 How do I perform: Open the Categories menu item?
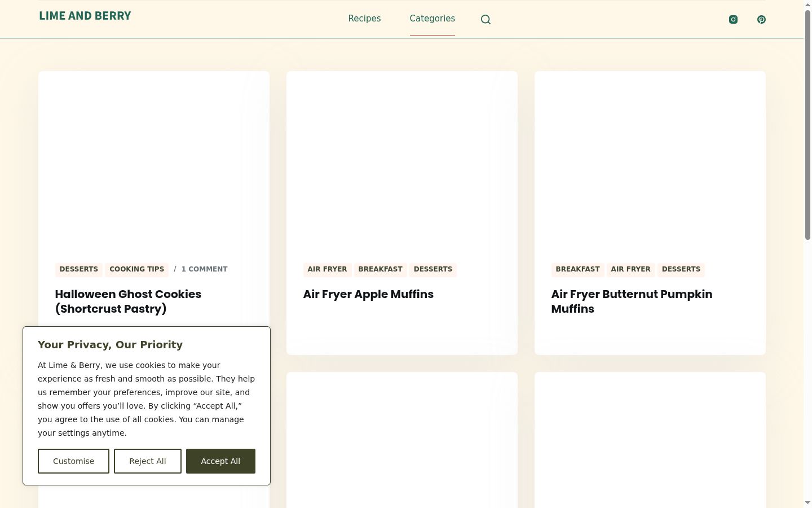point(433,19)
